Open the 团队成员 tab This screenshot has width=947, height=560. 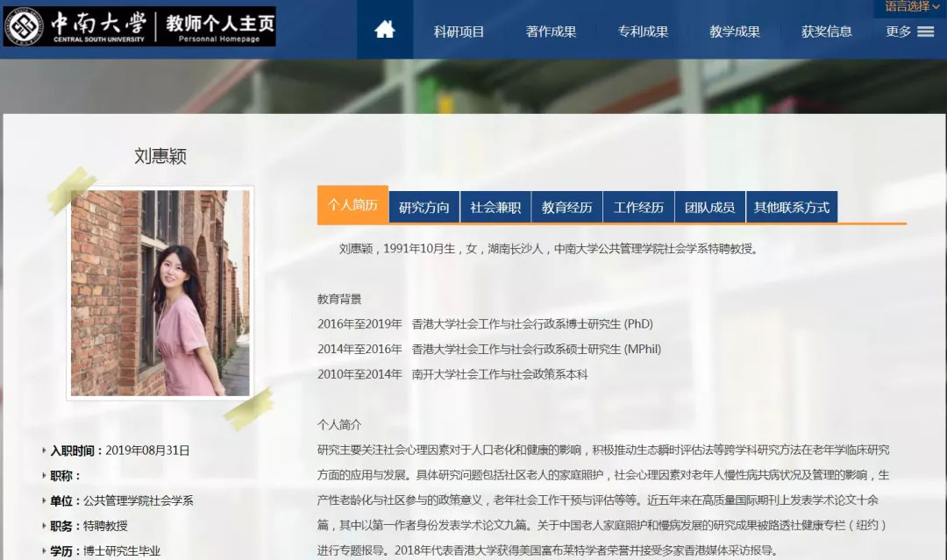coord(710,207)
